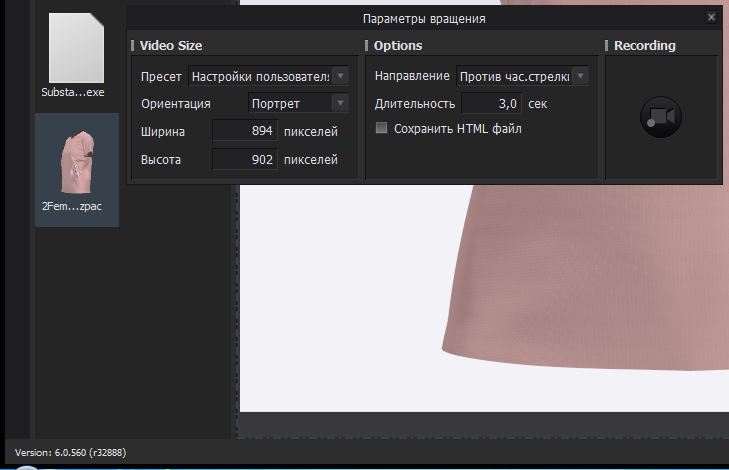Click the Video Size section header
This screenshot has width=729, height=470.
[x=171, y=46]
